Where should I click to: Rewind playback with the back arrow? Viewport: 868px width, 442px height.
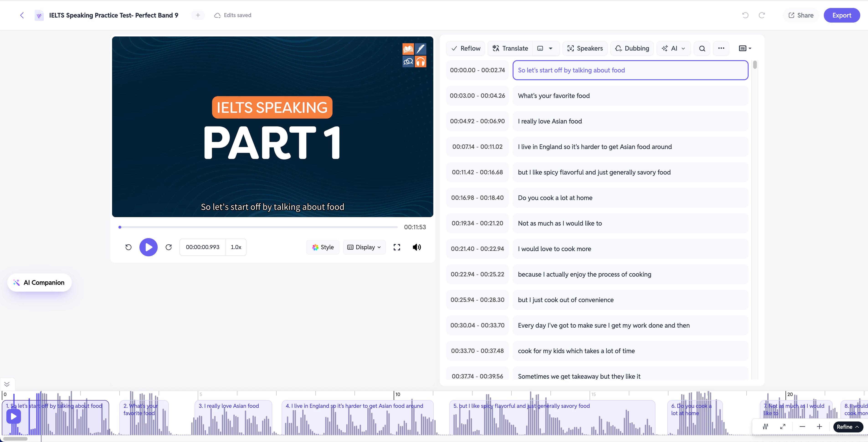pos(128,247)
